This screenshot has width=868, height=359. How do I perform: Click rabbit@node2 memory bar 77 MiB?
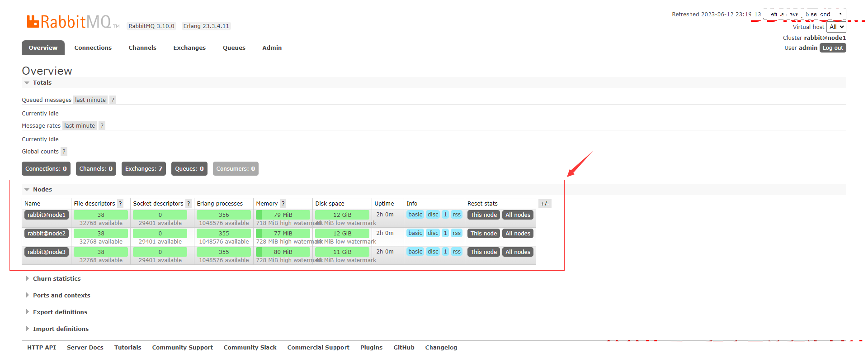(x=283, y=234)
